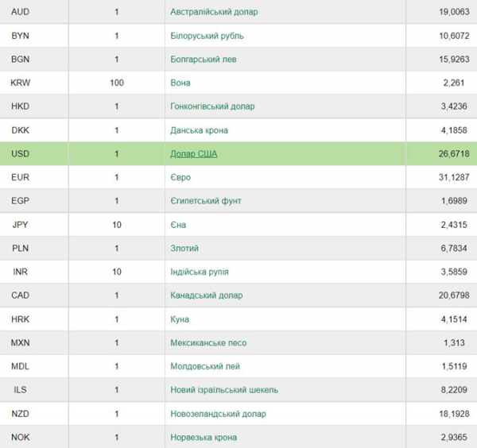This screenshot has height=448, width=477.
Task: Click the Злотий currency link
Action: 184,249
